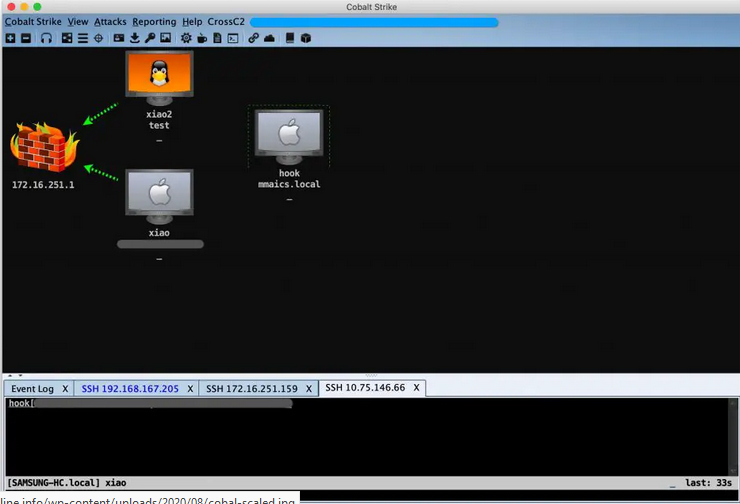Switch to the SSH 172.16.251.159 tab
The width and height of the screenshot is (740, 504).
click(x=252, y=388)
